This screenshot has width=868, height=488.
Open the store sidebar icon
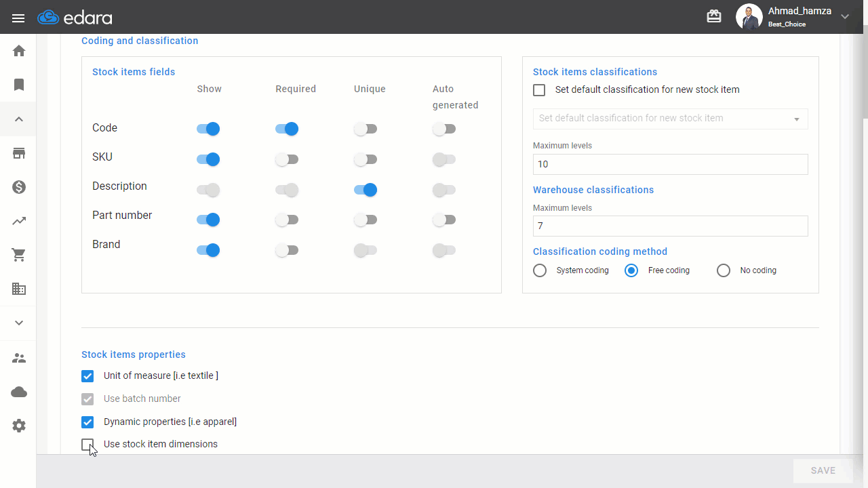pyautogui.click(x=19, y=153)
